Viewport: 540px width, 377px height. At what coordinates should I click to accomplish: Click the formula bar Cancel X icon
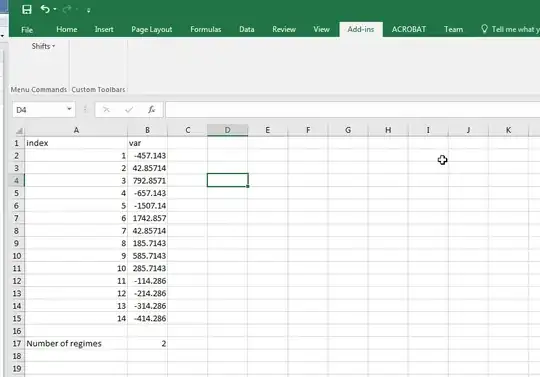pyautogui.click(x=106, y=110)
